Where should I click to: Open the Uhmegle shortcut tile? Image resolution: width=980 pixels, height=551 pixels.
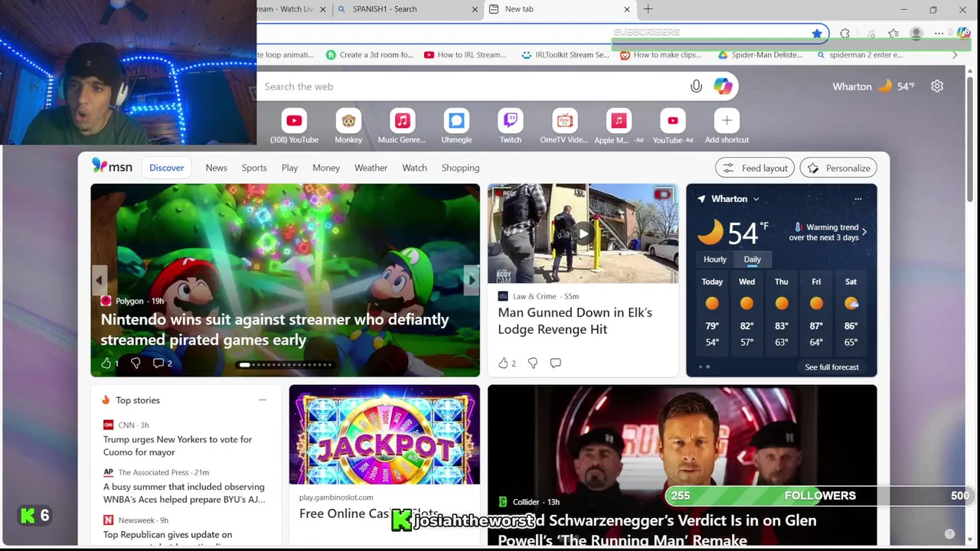456,126
